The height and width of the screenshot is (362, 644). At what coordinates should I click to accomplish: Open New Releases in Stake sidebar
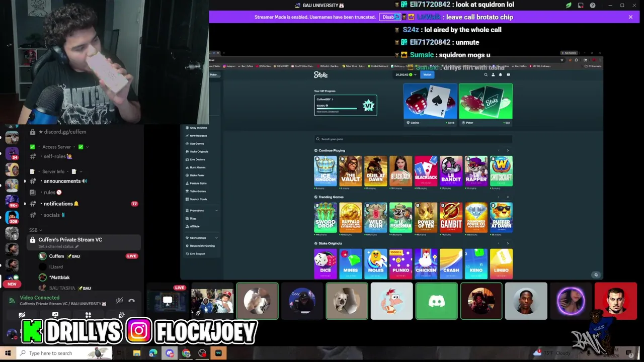click(198, 136)
